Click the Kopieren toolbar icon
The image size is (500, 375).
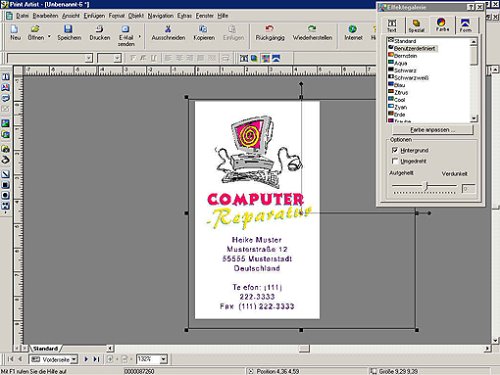203,29
